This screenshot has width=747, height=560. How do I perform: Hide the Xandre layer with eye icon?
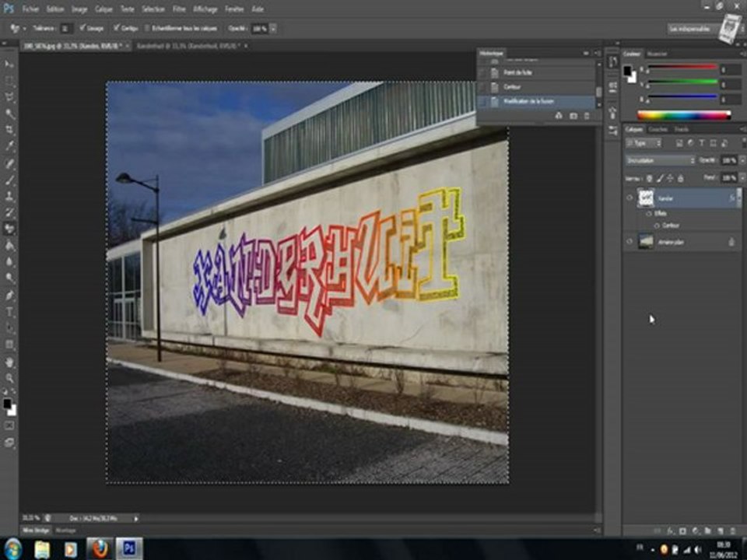630,198
